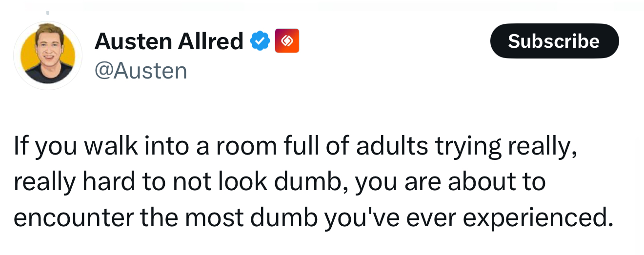This screenshot has width=644, height=255.
Task: Open Austen Allred's profile avatar
Action: click(48, 55)
